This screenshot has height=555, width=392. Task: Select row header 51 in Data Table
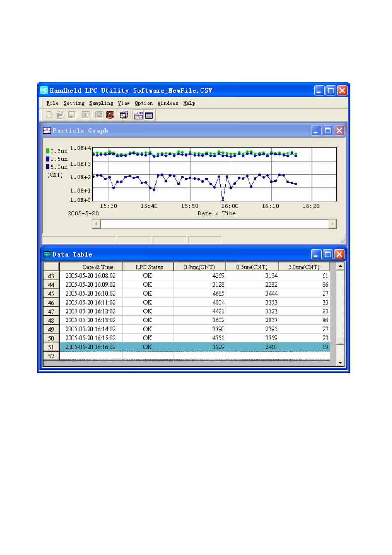[x=51, y=347]
